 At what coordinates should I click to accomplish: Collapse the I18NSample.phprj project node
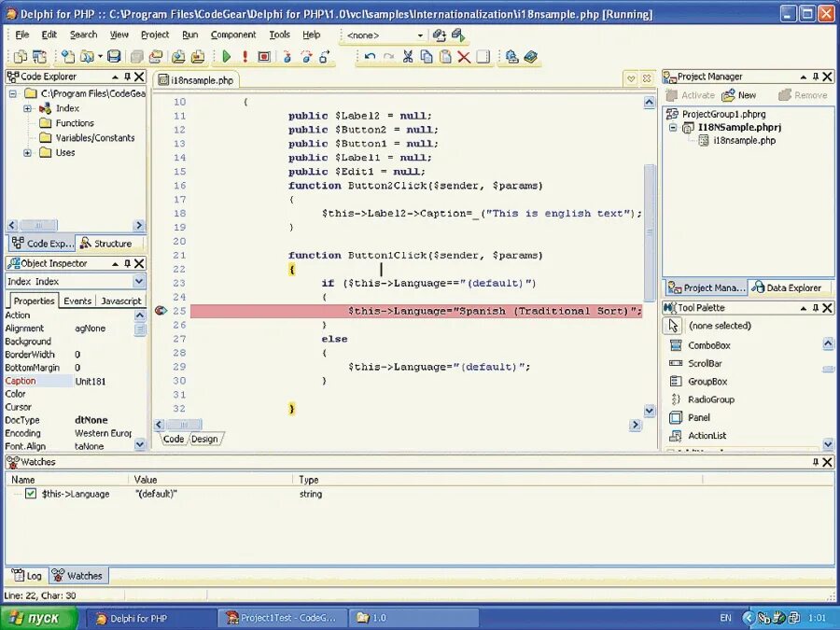tap(673, 128)
